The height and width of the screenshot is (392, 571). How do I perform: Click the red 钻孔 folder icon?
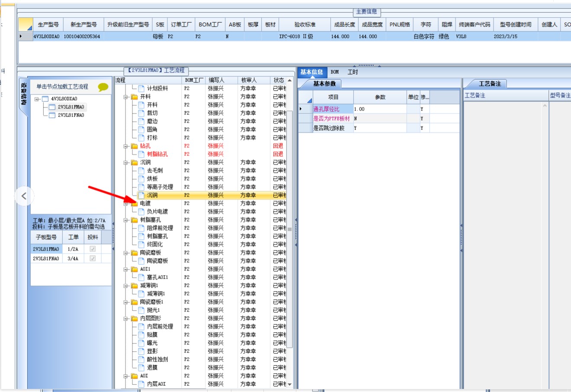point(135,146)
